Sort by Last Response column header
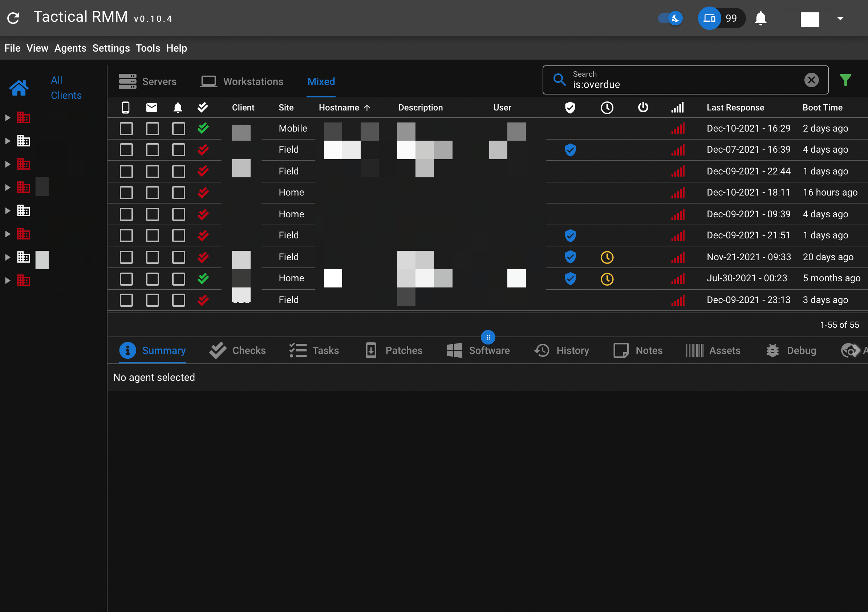The height and width of the screenshot is (612, 868). coord(735,108)
